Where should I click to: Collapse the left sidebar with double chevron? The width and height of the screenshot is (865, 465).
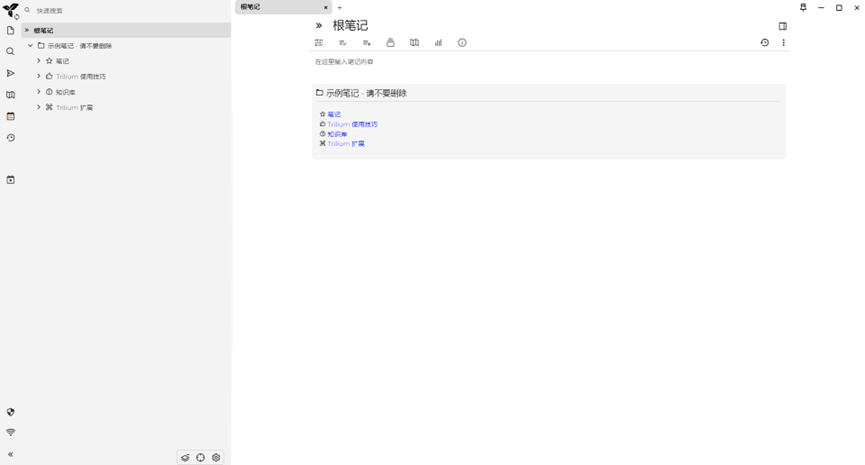11,454
